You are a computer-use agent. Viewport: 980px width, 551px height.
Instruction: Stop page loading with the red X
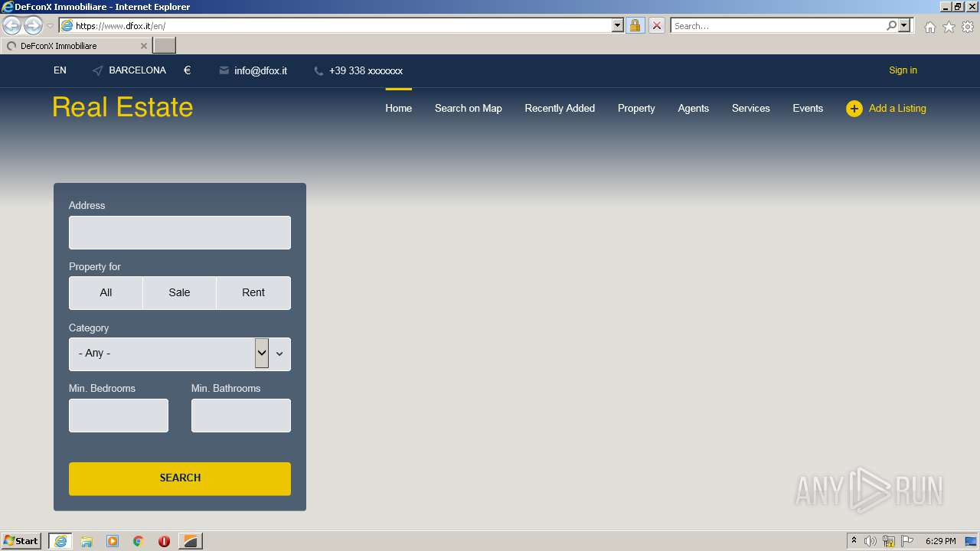coord(656,25)
